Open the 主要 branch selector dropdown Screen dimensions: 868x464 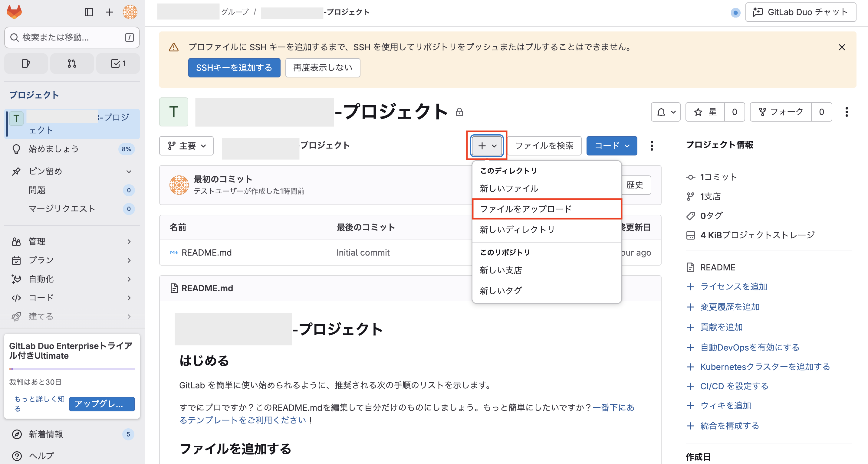pyautogui.click(x=186, y=146)
